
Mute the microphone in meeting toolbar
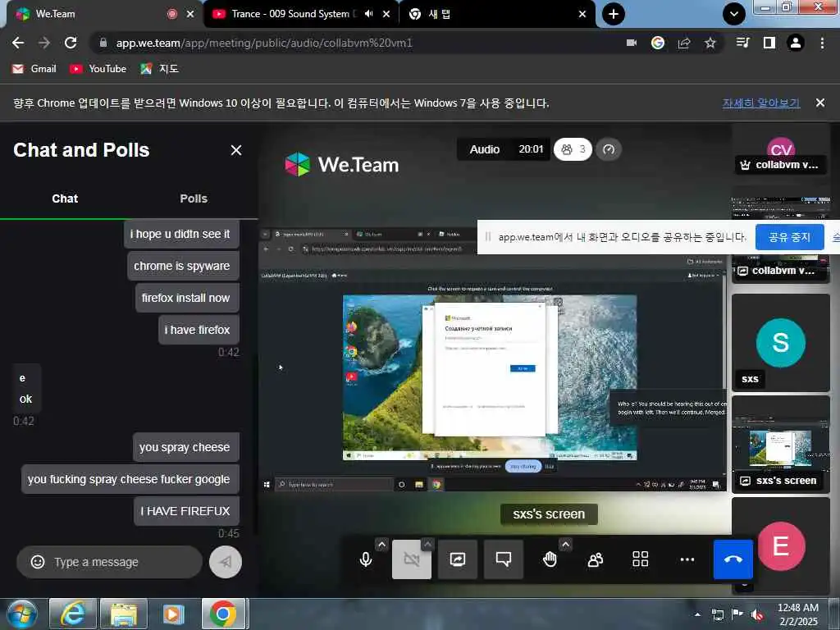366,559
